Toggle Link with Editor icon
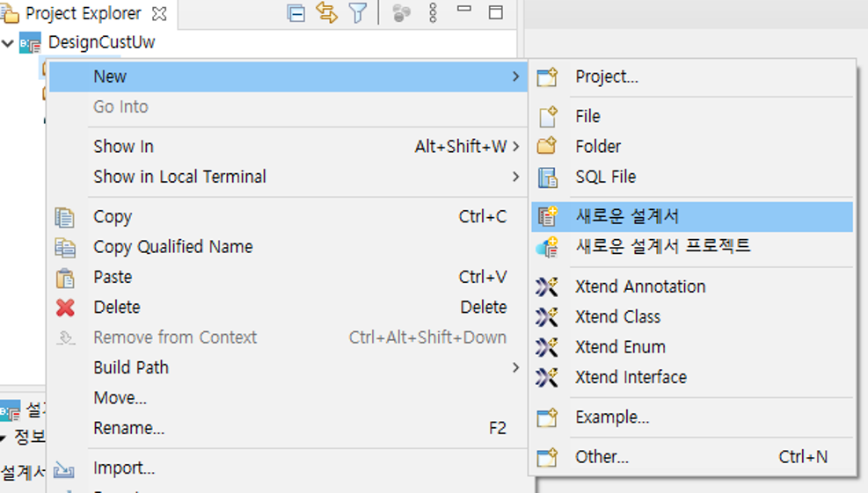Image resolution: width=868 pixels, height=493 pixels. (326, 13)
